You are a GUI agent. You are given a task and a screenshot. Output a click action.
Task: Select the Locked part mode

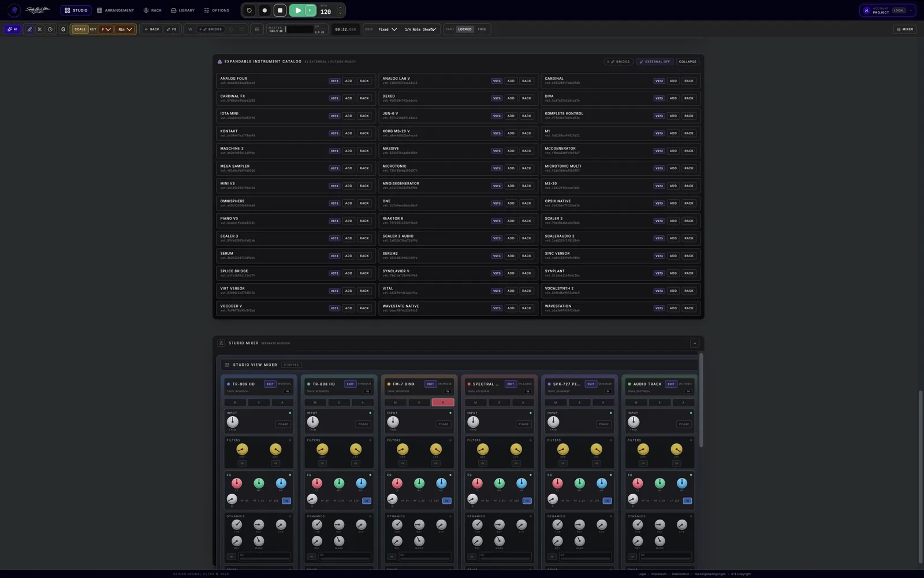[465, 29]
